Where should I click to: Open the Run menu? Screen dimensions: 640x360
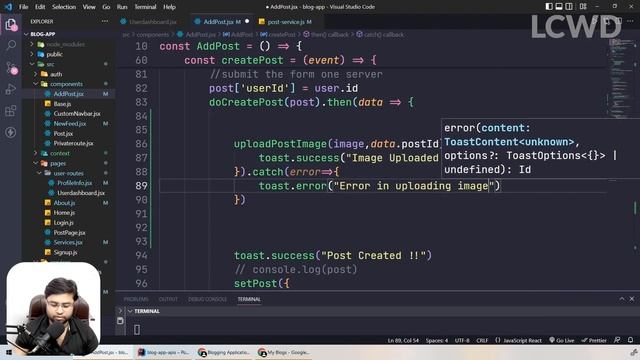click(x=122, y=7)
